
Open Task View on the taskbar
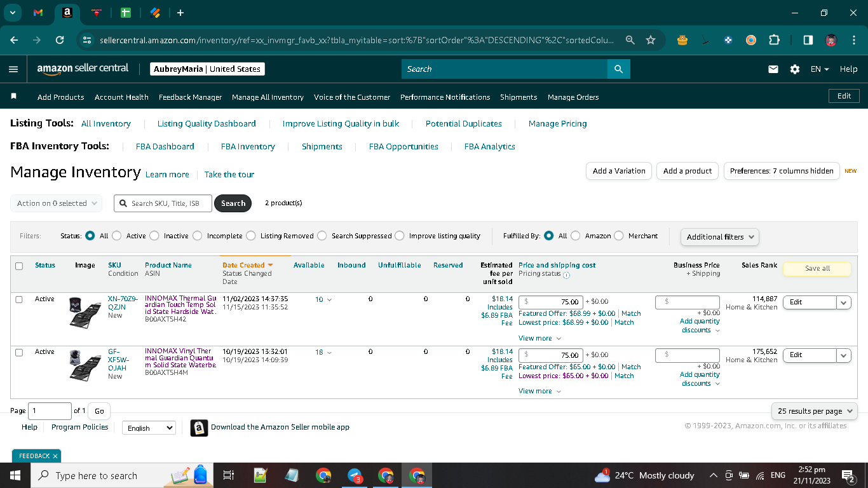(x=229, y=475)
